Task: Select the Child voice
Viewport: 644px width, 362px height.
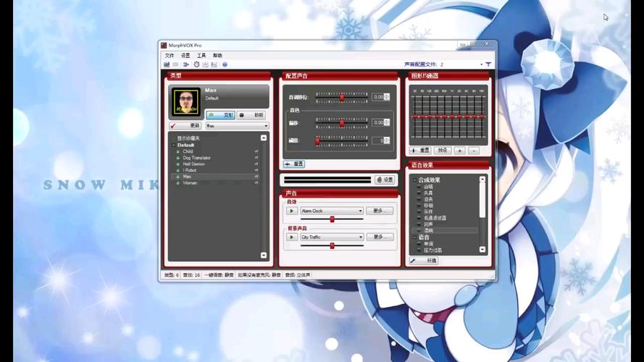Action: pos(188,151)
